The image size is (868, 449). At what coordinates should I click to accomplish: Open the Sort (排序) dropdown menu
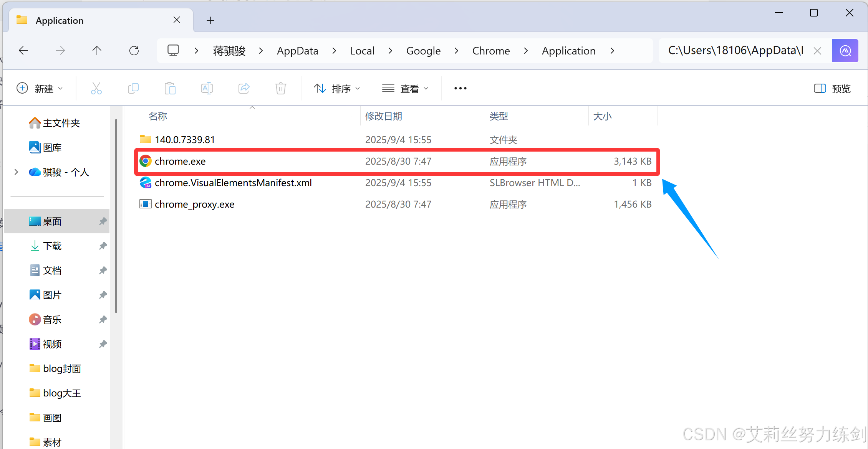pos(337,89)
